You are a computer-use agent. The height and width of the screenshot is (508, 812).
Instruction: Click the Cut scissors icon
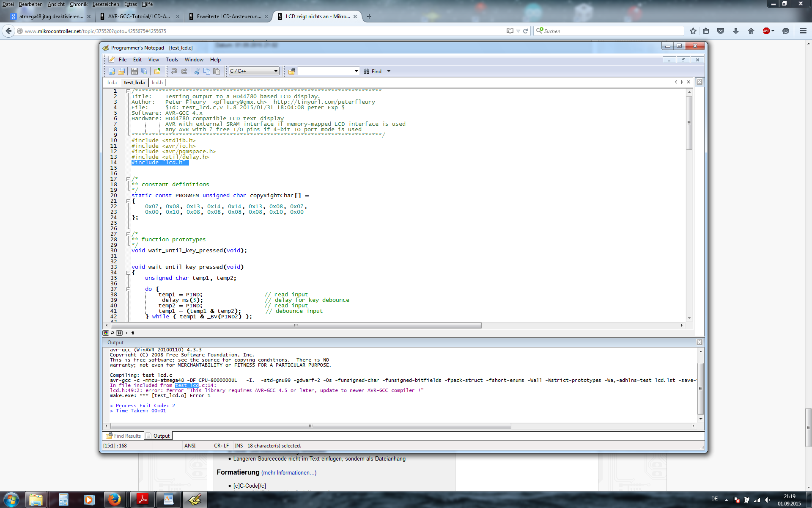[197, 71]
